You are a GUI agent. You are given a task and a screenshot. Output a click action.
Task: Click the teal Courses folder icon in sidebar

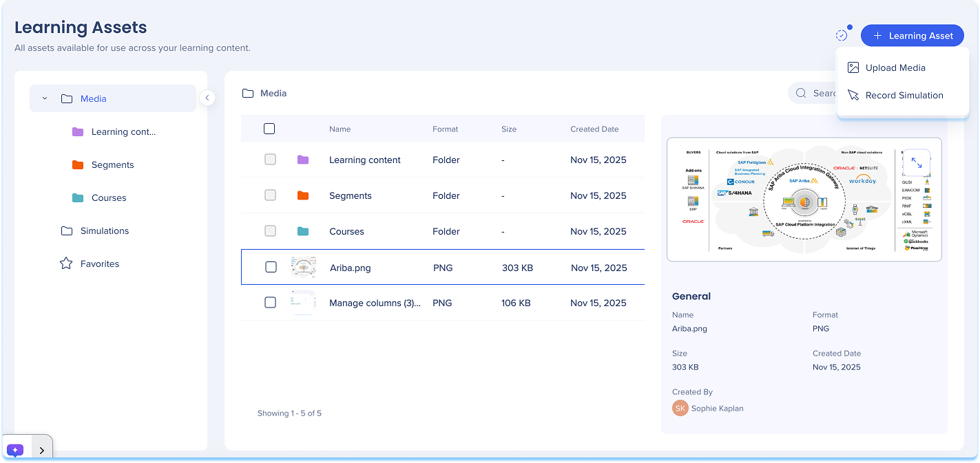[78, 197]
